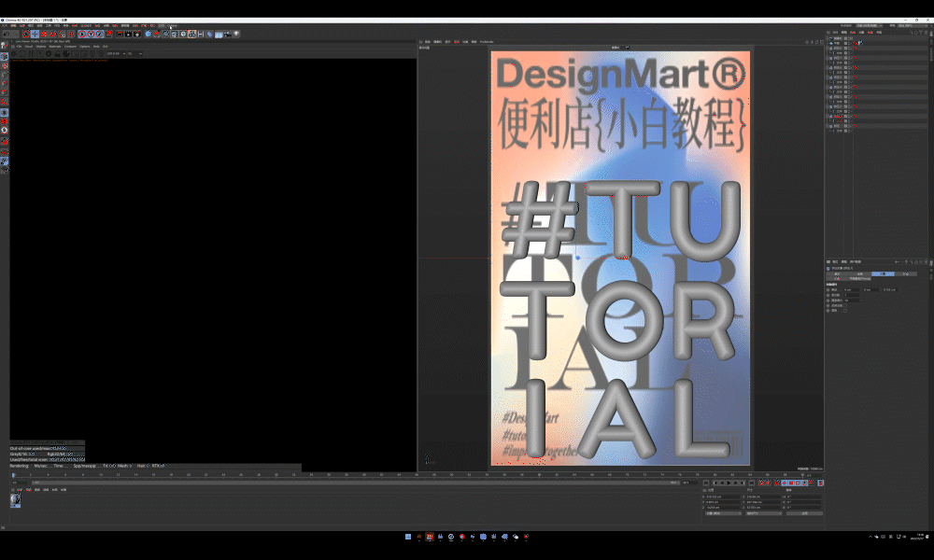Click the X position field in coordinates
Screen dimensions: 934x560
(723, 497)
